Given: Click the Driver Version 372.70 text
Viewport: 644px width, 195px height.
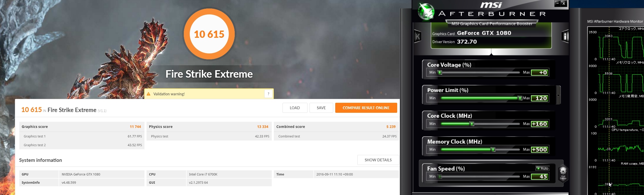Looking at the screenshot, I should (454, 42).
